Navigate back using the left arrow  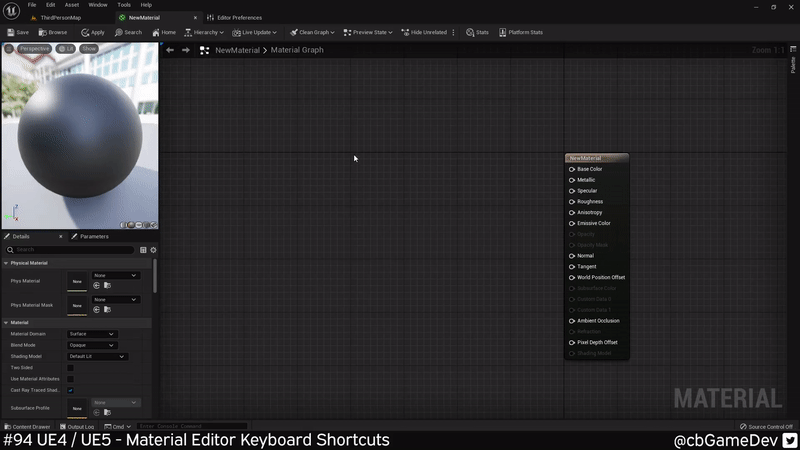(170, 50)
